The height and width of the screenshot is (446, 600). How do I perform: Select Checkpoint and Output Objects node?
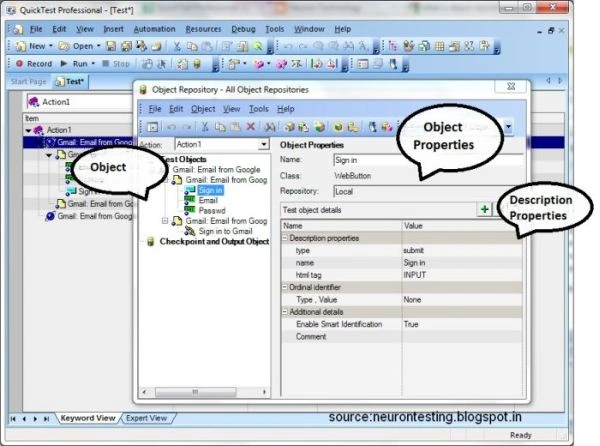214,241
